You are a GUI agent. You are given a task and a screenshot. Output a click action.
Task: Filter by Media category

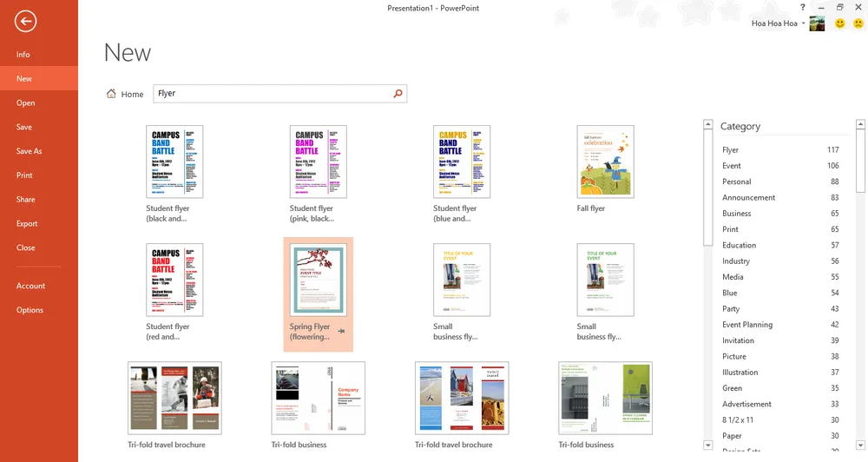[780, 277]
